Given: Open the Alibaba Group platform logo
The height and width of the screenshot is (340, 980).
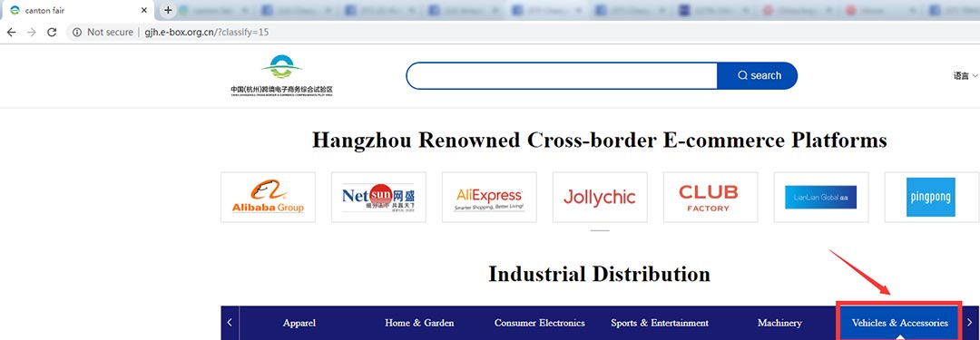Looking at the screenshot, I should click(x=268, y=197).
